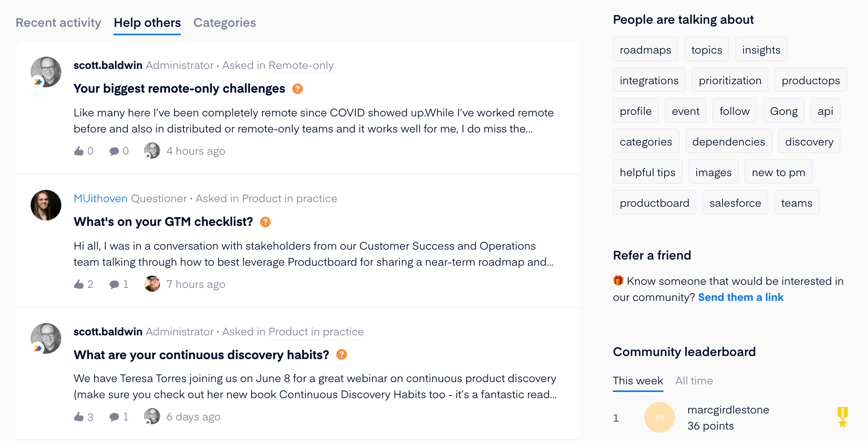868x441 pixels.
Task: Click thumbs-up icon on remote-only challenges post
Action: click(x=79, y=151)
